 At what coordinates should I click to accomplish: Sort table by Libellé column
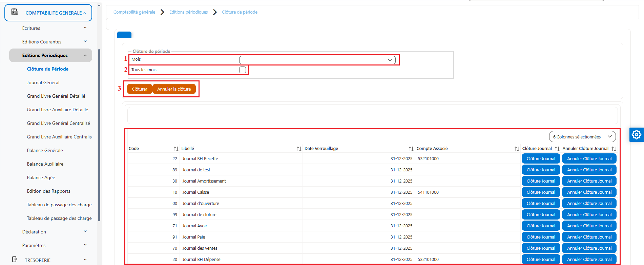pos(299,149)
